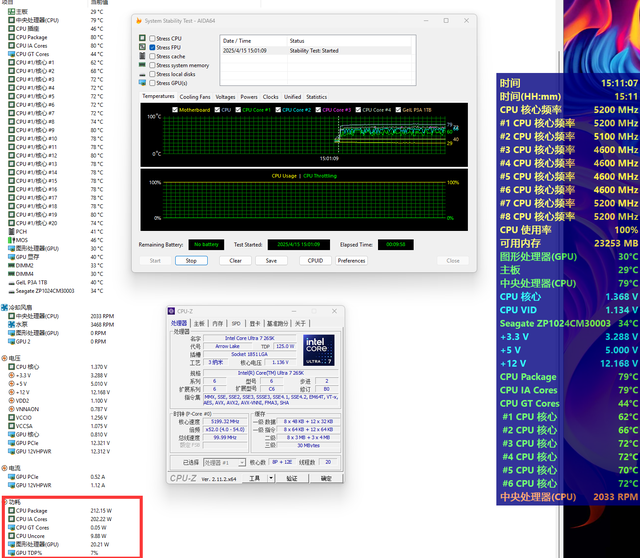The image size is (640, 558).
Task: Click the CPU chip icon beside Stress CPU
Action: [x=142, y=38]
